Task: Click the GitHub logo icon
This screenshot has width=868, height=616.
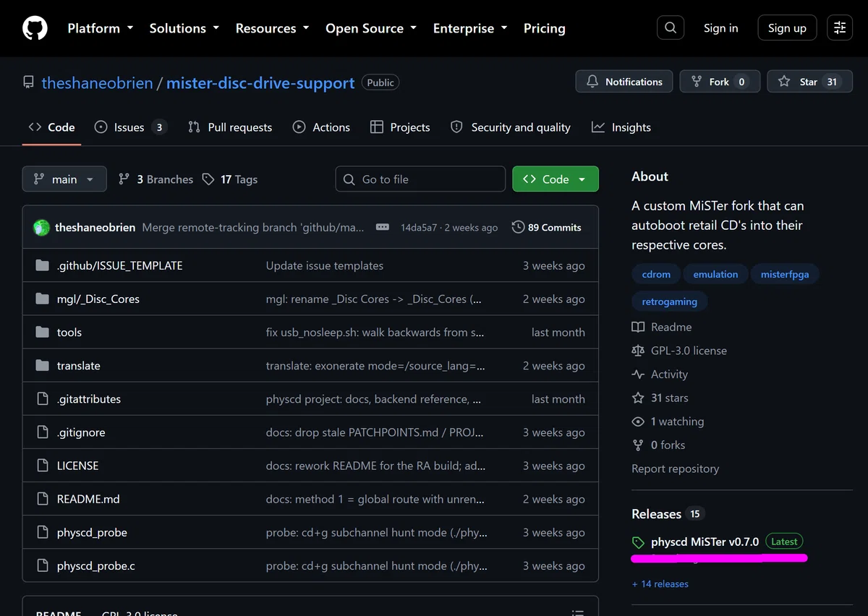Action: 35,28
